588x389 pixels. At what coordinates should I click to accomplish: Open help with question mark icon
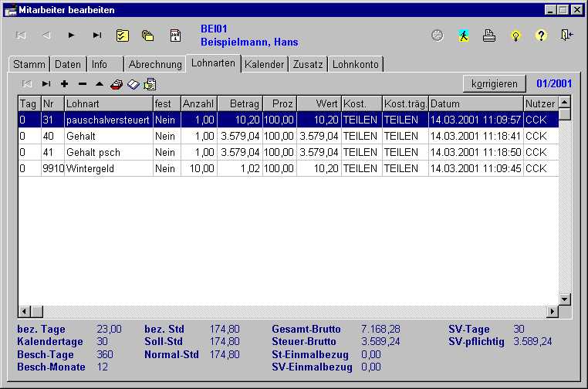[x=541, y=36]
